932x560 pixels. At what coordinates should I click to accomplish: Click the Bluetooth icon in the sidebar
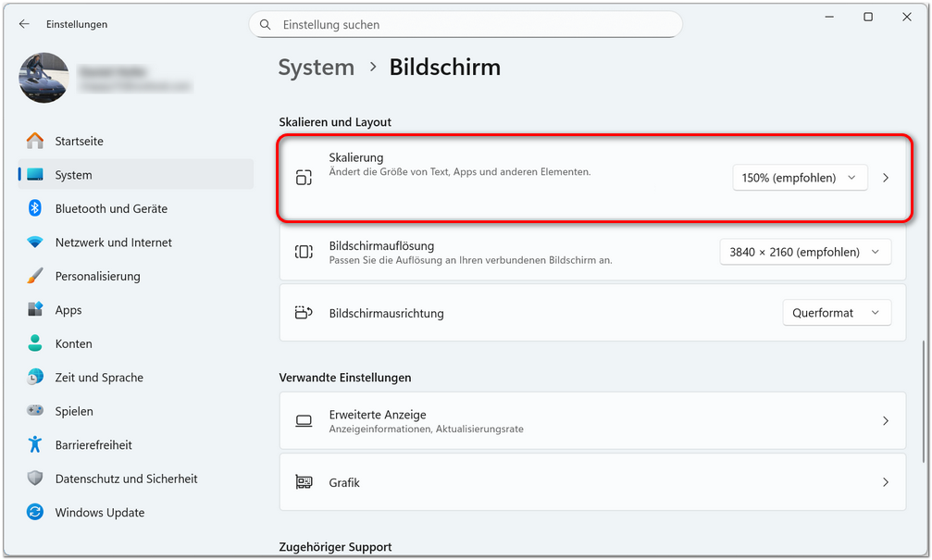coord(35,208)
